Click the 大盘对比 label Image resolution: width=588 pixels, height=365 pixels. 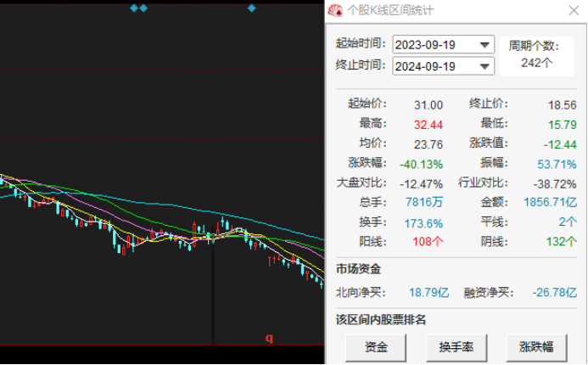pyautogui.click(x=361, y=182)
